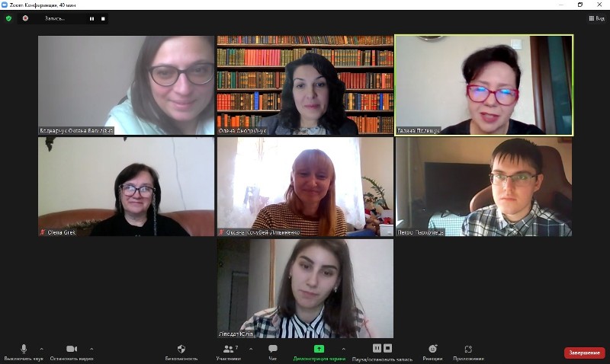Viewport: 610px width, 364px height.
Task: Click the red recording indicator icon
Action: pos(25,18)
